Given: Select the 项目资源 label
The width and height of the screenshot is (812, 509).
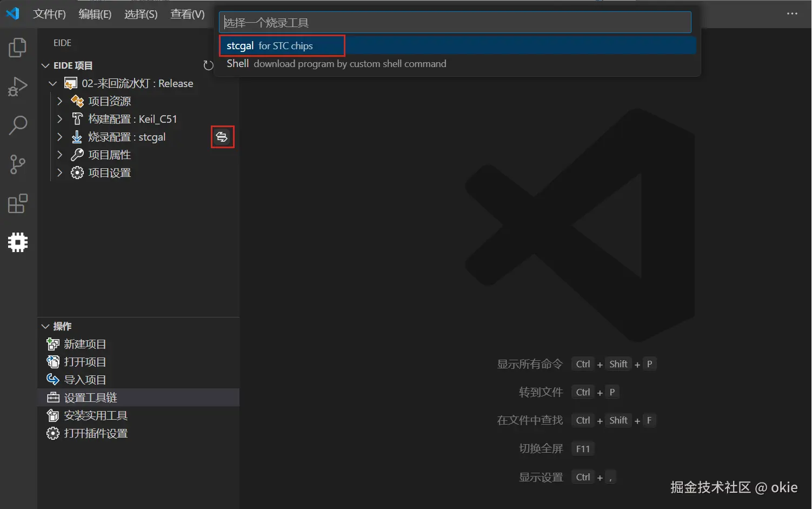Looking at the screenshot, I should click(x=110, y=101).
